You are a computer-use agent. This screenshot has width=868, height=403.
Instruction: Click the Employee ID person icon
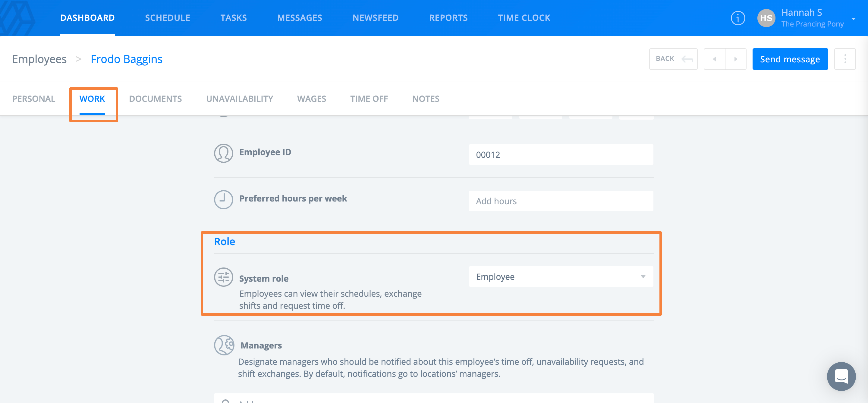[223, 153]
